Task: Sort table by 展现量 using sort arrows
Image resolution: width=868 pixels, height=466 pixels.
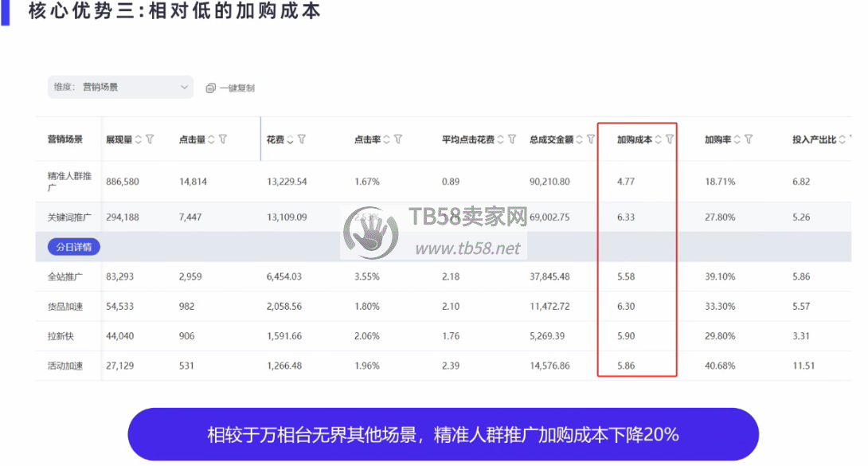Action: click(139, 139)
